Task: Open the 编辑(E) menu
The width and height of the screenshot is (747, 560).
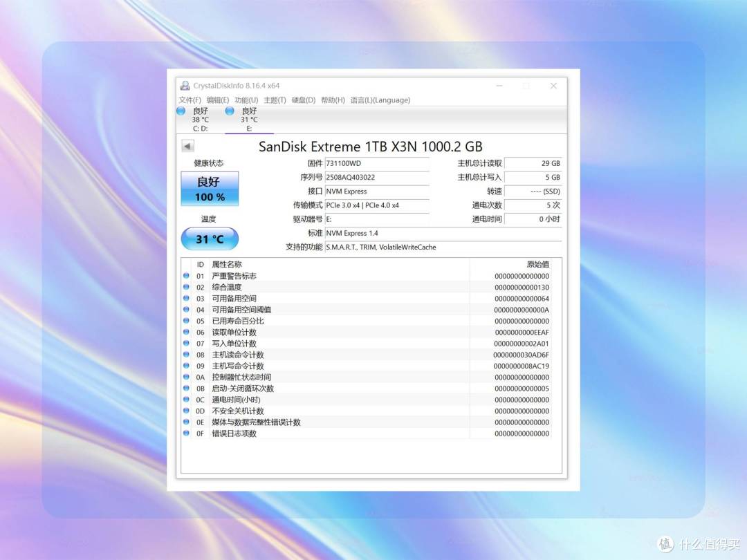Action: pyautogui.click(x=218, y=100)
